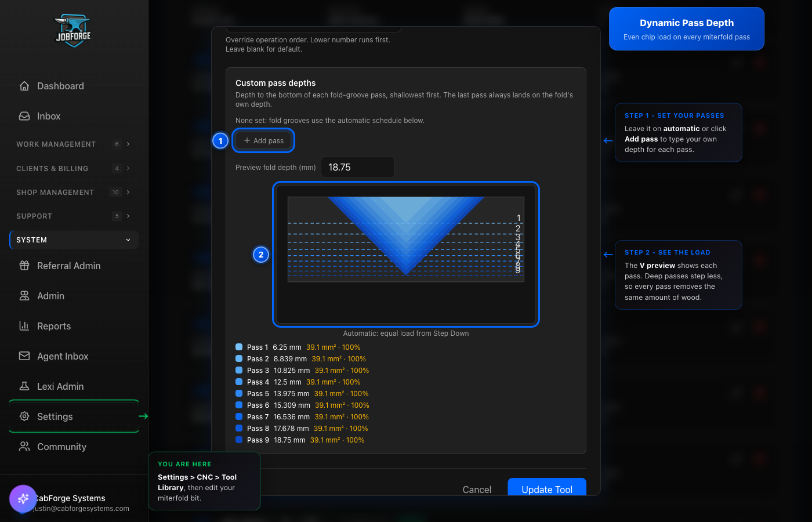Select the "Pass 7 16.536 mm" row text

pos(278,417)
